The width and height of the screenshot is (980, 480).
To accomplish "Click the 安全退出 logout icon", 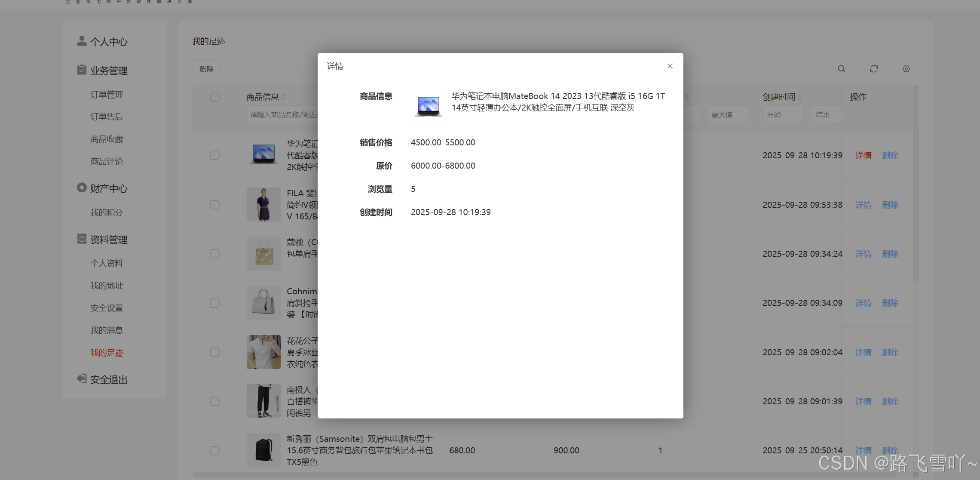I will coord(81,378).
